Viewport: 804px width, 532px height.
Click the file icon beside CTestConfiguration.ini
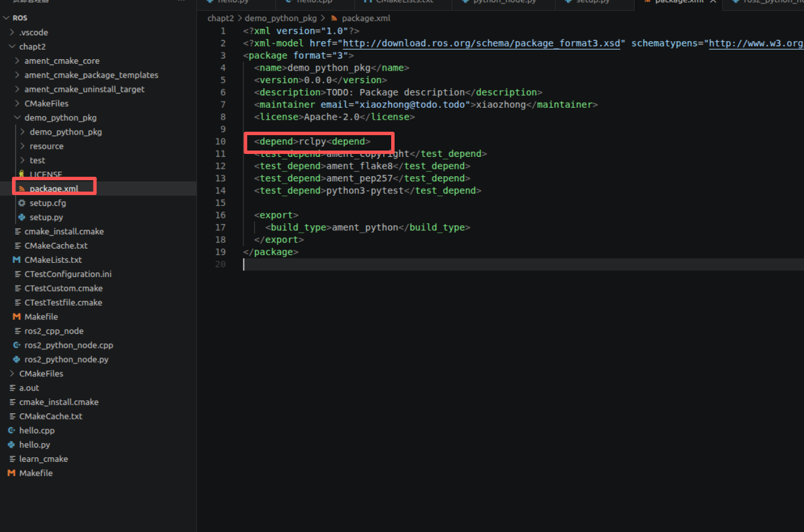(18, 274)
